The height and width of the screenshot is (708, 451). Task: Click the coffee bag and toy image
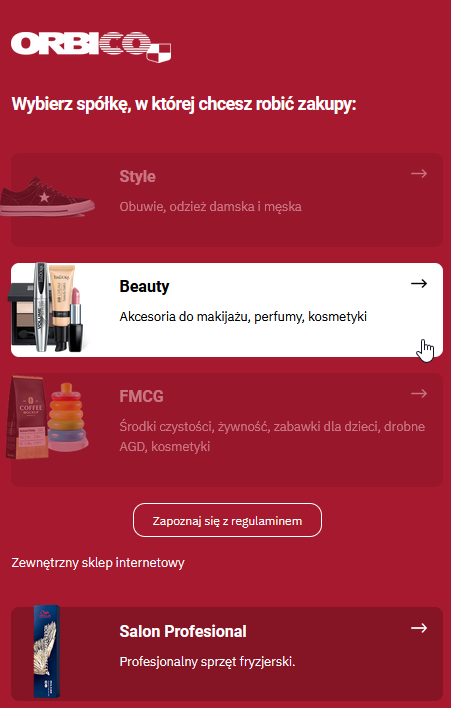click(47, 418)
